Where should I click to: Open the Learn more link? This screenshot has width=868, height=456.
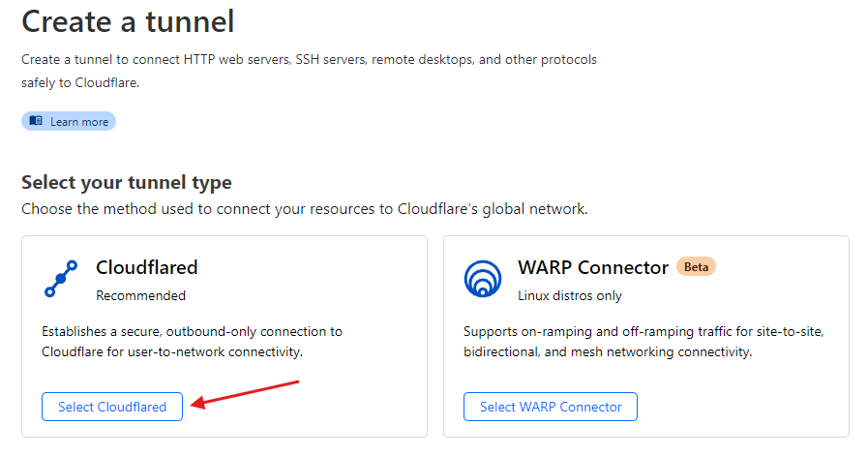(69, 121)
